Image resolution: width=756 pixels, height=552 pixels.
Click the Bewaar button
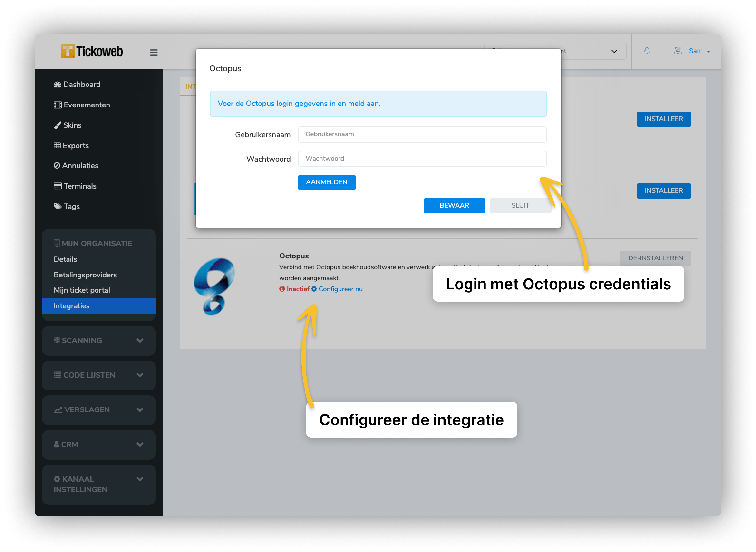(454, 205)
